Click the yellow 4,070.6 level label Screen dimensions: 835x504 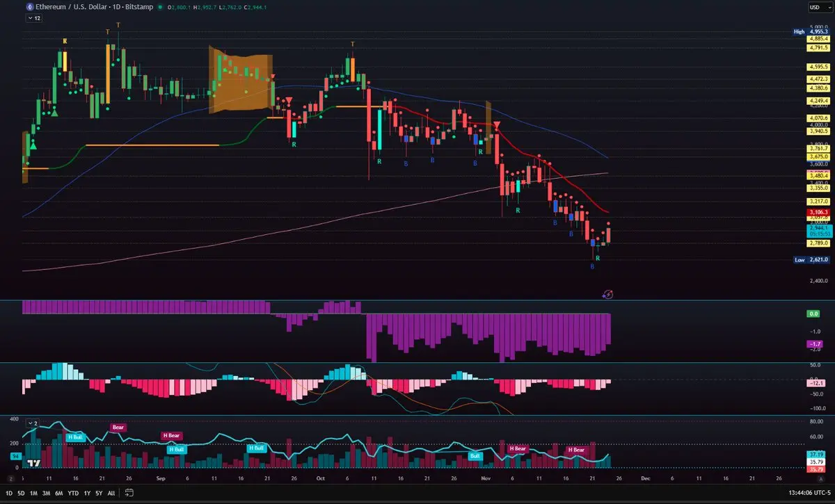[817, 119]
